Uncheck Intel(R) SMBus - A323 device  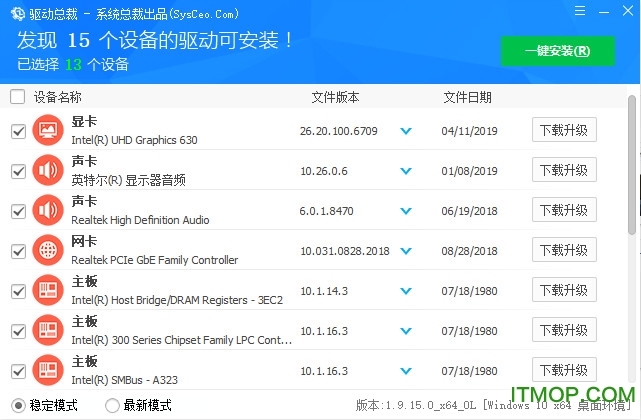(x=18, y=371)
